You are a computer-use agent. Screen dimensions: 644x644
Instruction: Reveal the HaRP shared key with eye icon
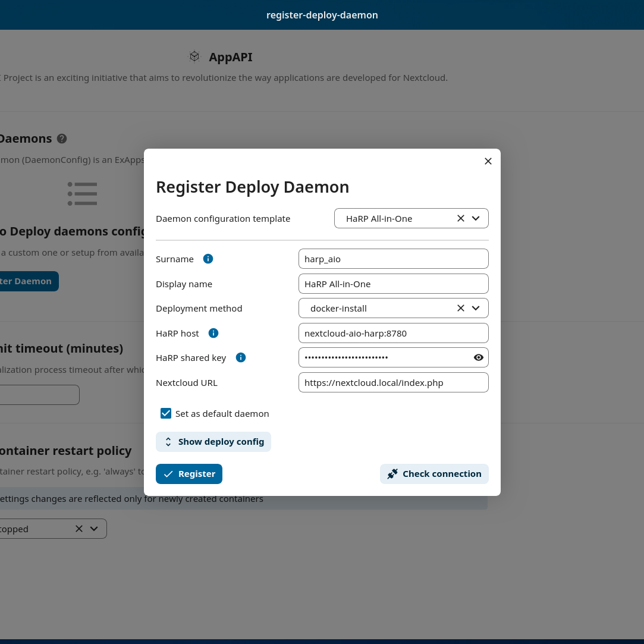[479, 357]
